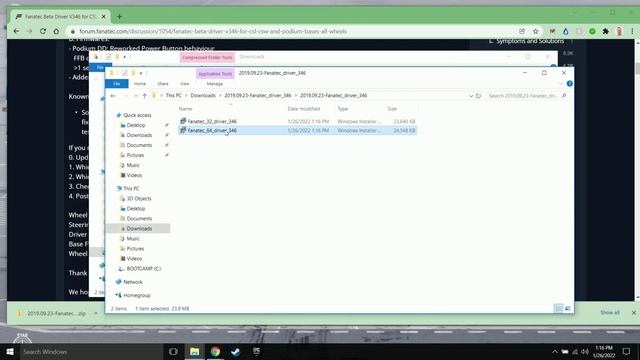Show hidden system tray icons
Image resolution: width=640 pixels, height=360 pixels.
pyautogui.click(x=554, y=351)
